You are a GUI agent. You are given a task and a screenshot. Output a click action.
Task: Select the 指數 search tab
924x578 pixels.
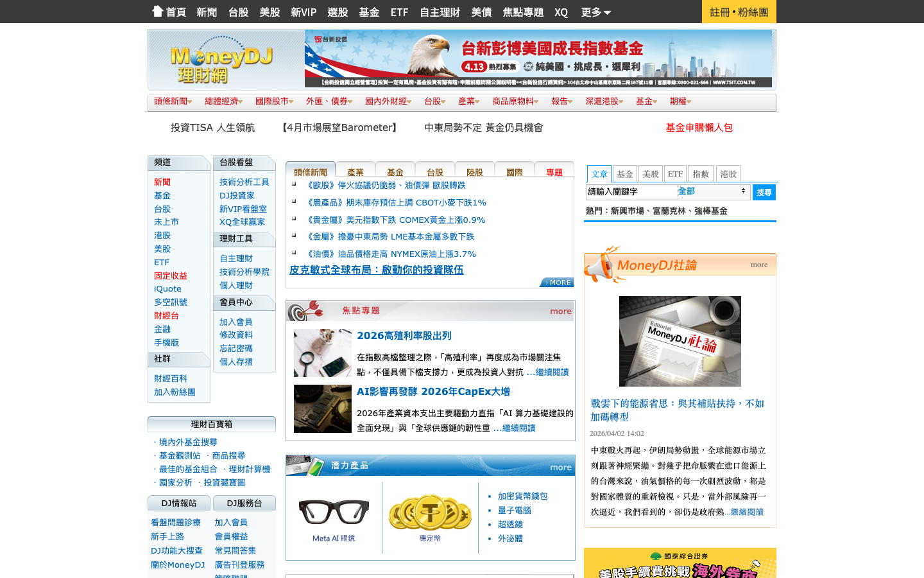(x=701, y=174)
